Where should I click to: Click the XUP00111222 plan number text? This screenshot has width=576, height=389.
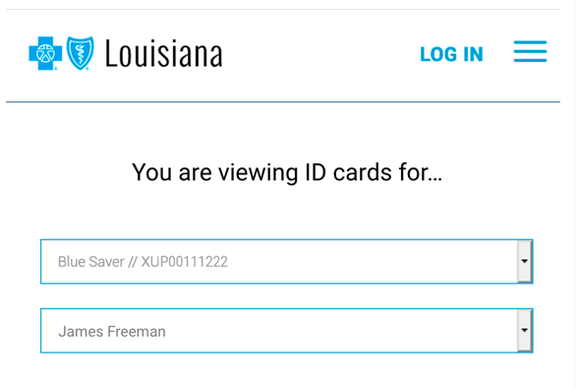click(184, 262)
